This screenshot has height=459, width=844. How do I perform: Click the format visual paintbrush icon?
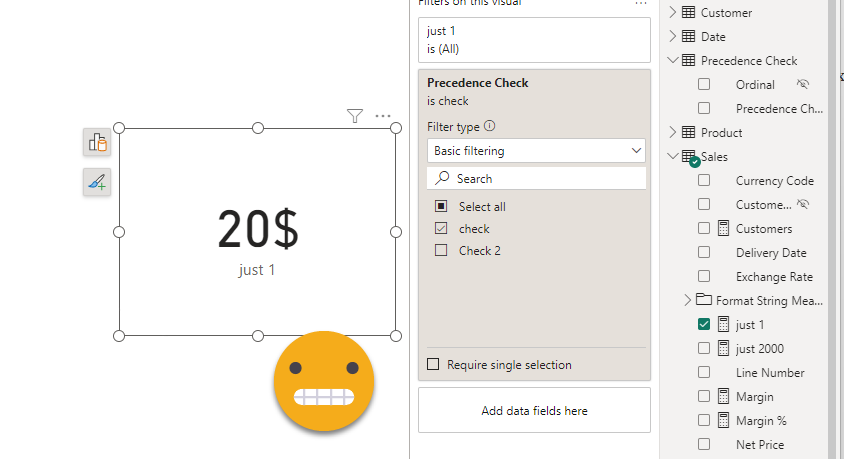[97, 182]
